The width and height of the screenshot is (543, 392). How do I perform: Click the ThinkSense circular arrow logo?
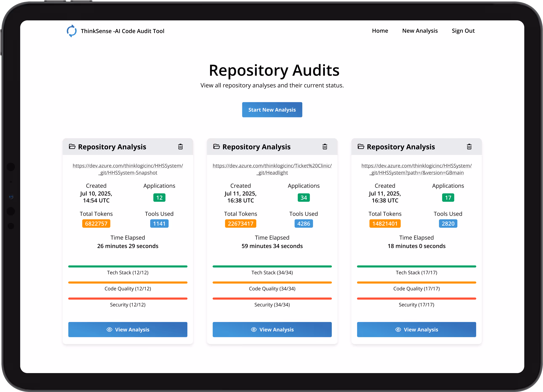click(x=72, y=31)
